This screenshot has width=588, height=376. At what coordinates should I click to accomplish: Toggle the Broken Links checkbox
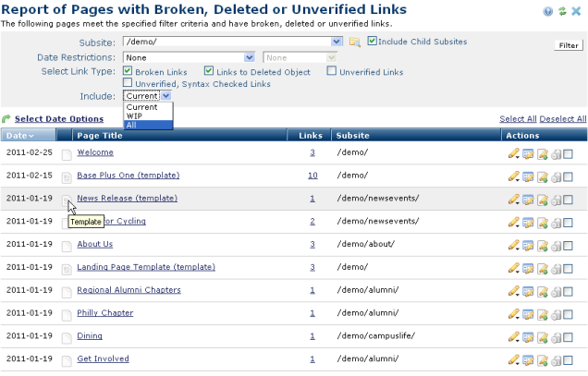(128, 71)
